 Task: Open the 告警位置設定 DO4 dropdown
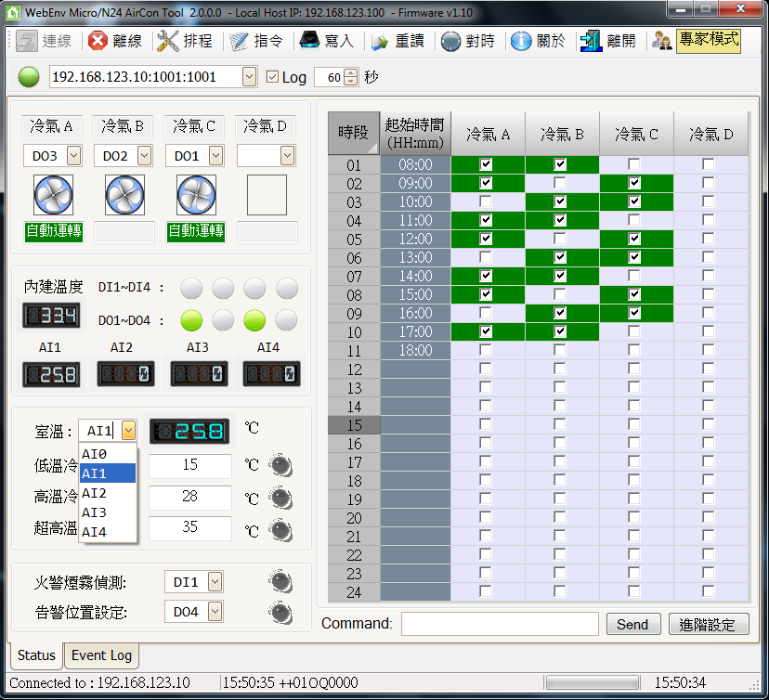pyautogui.click(x=215, y=612)
